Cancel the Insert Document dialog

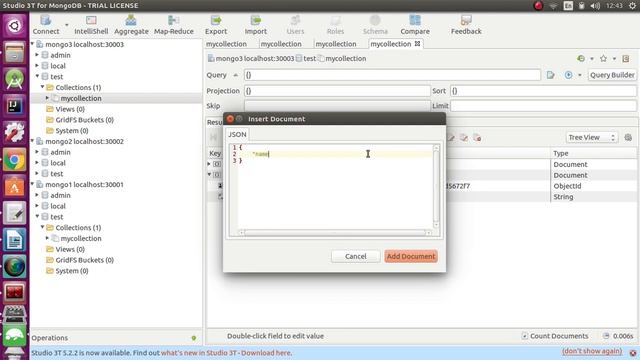pos(356,256)
